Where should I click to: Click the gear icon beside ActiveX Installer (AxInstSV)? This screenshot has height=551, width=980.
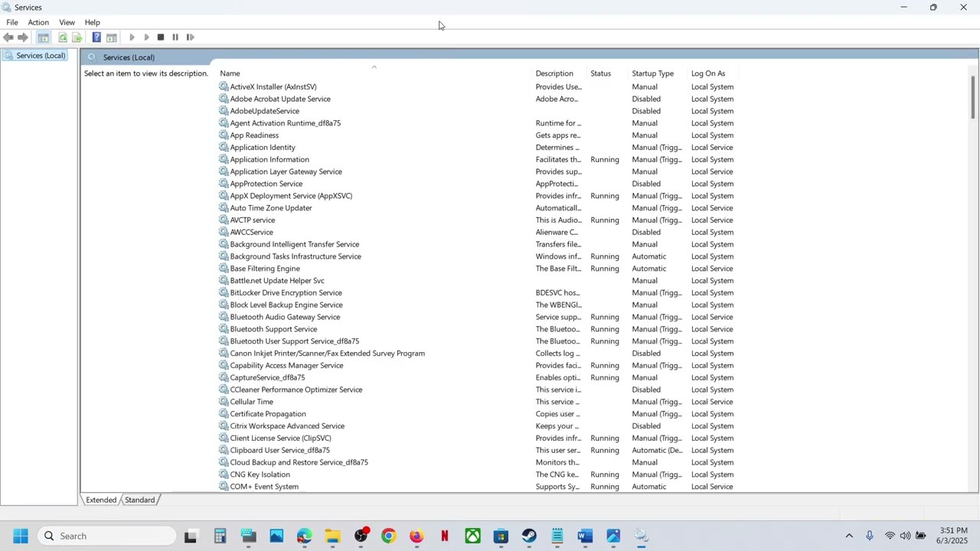(x=224, y=86)
